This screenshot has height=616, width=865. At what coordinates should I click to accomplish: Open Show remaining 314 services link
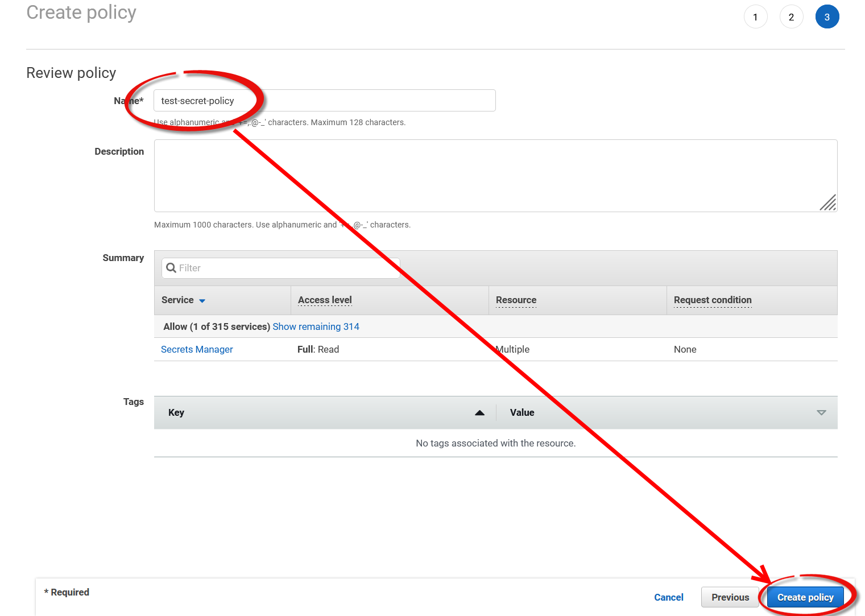click(x=316, y=326)
